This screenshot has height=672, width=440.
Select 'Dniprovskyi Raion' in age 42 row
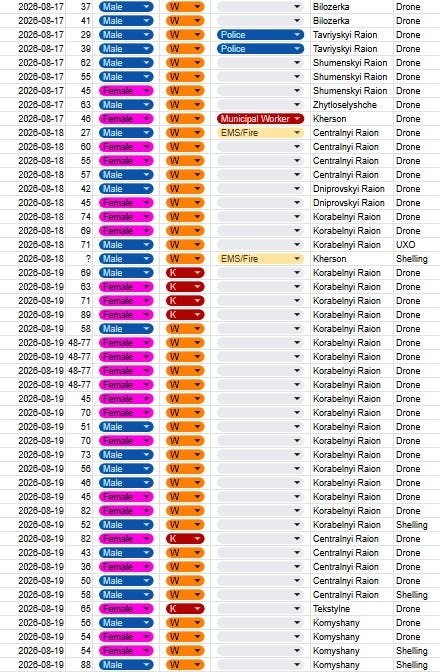[352, 189]
